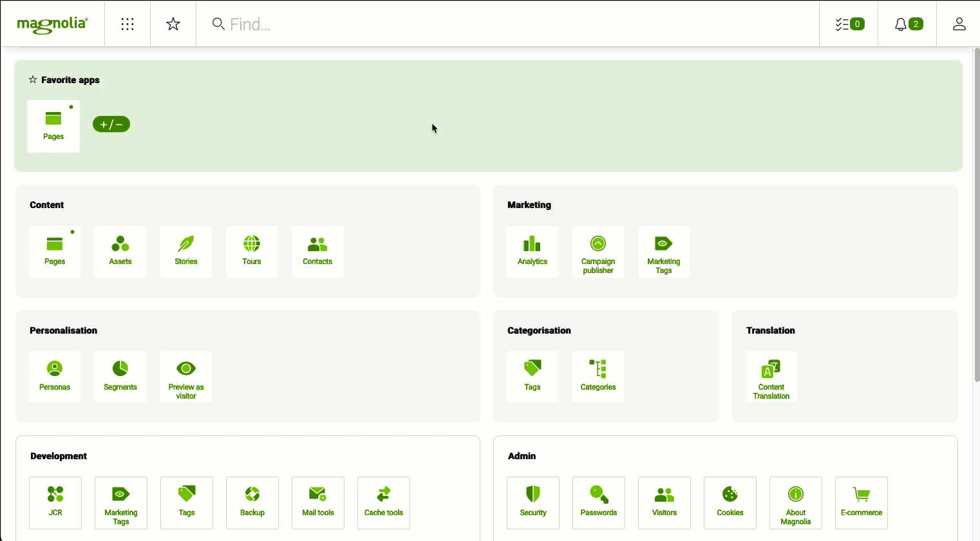Open Campaign publisher app
This screenshot has width=980, height=541.
coord(598,251)
